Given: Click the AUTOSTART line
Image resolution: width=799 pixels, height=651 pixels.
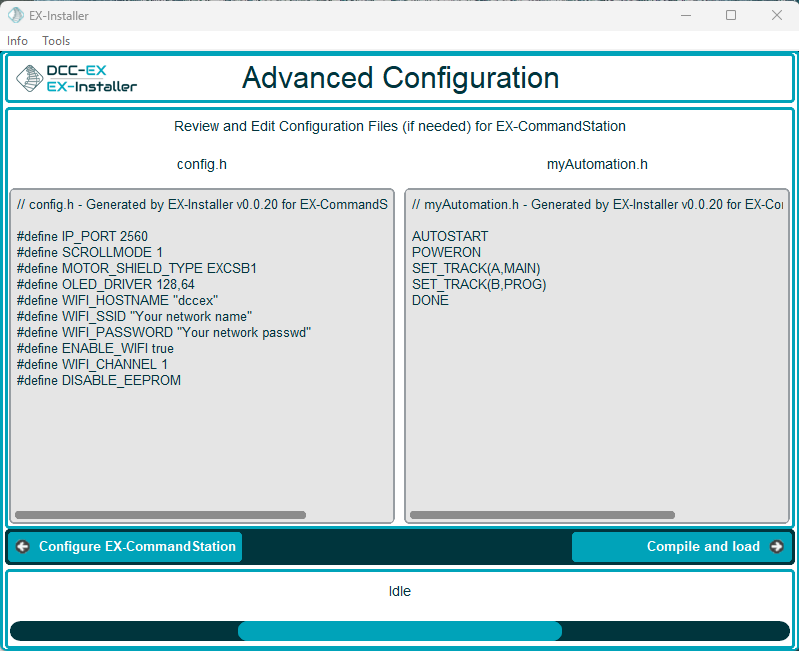Looking at the screenshot, I should point(450,236).
